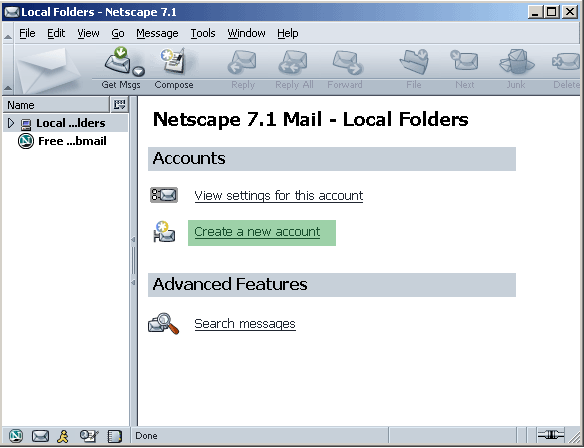
Task: Open Instant Messenger from component bar
Action: (63, 436)
